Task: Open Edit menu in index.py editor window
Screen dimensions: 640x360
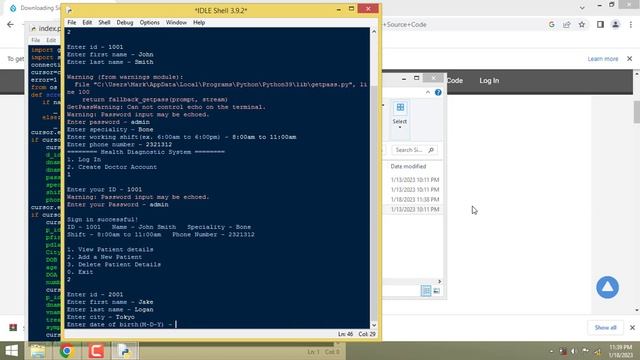Action: point(51,40)
